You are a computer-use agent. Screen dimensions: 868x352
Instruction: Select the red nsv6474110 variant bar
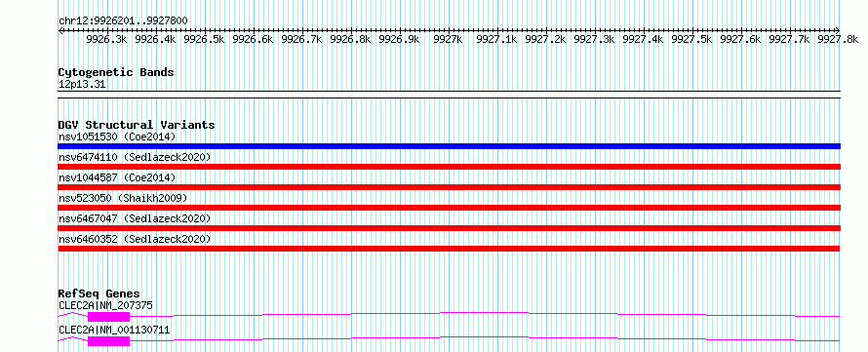[449, 167]
